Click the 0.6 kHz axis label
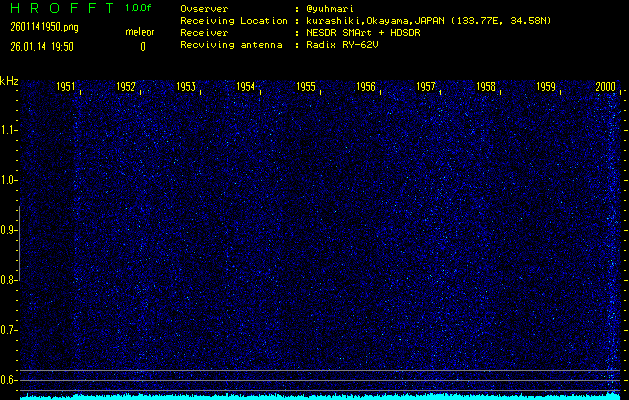 coord(7,380)
